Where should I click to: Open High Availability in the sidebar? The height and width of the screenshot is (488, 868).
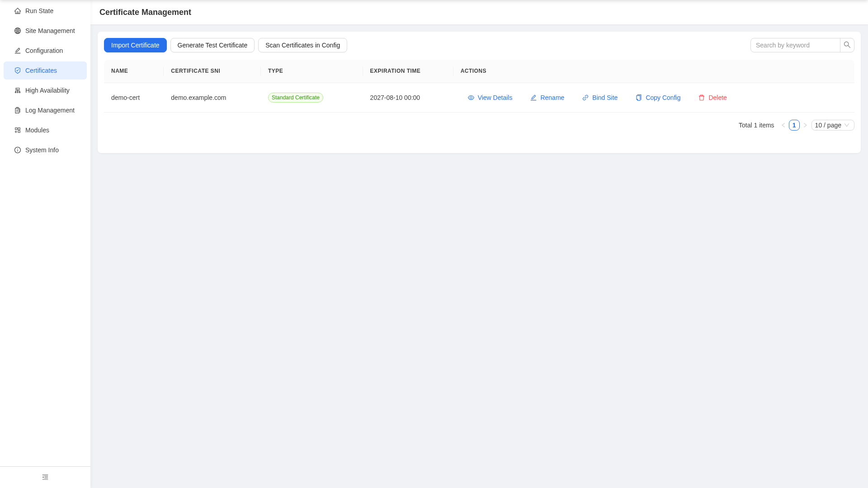click(x=45, y=90)
